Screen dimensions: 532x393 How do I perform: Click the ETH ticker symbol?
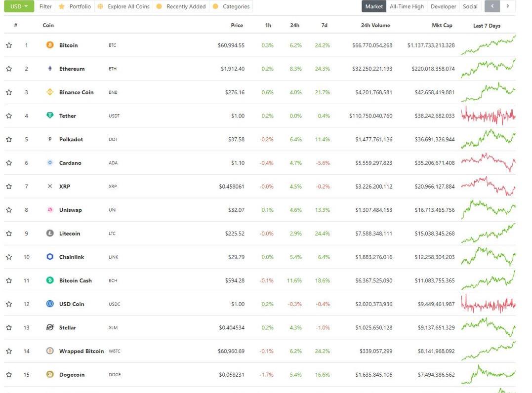click(x=112, y=69)
